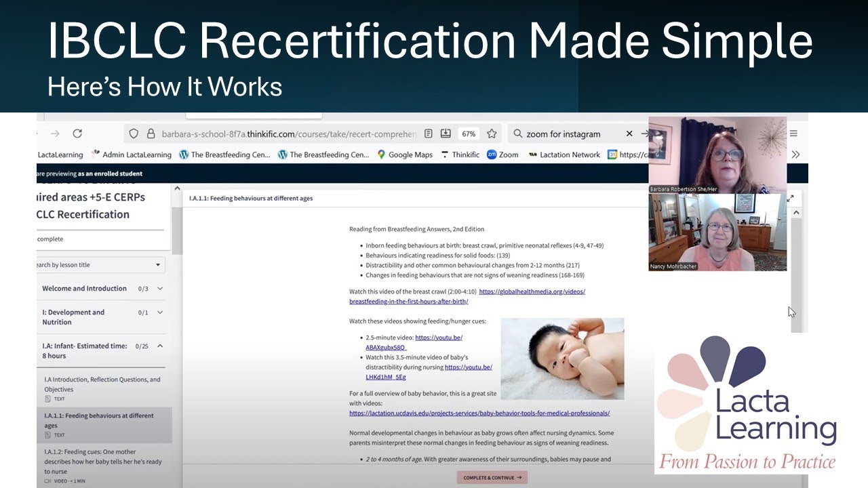The image size is (868, 488).
Task: Click the 67% zoom level indicator
Action: pos(468,134)
